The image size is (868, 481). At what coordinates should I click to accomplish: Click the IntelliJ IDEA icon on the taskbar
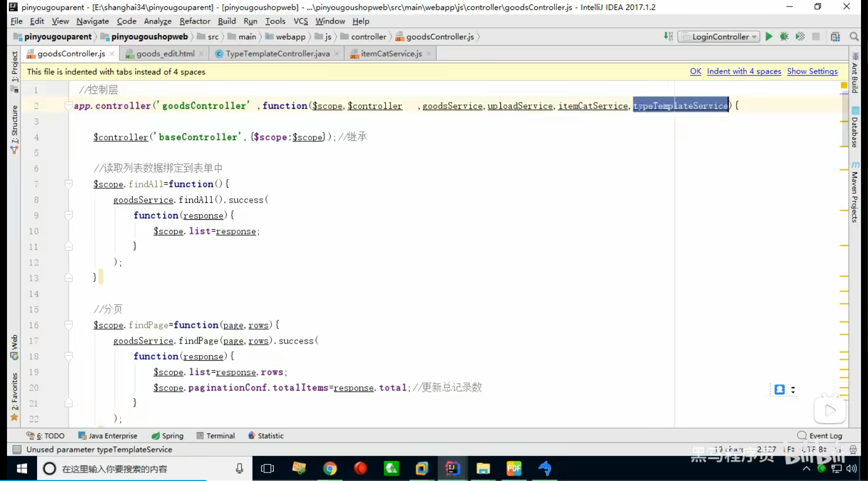(x=452, y=469)
